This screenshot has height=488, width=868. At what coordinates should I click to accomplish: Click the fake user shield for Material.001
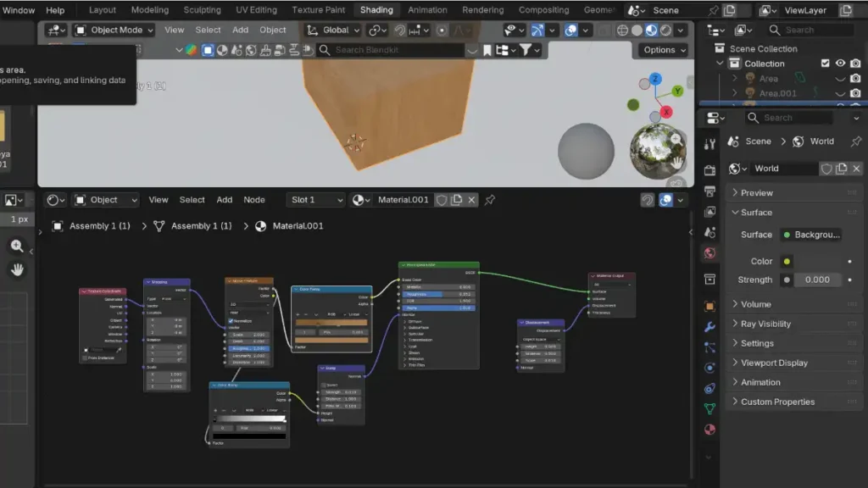tap(442, 200)
